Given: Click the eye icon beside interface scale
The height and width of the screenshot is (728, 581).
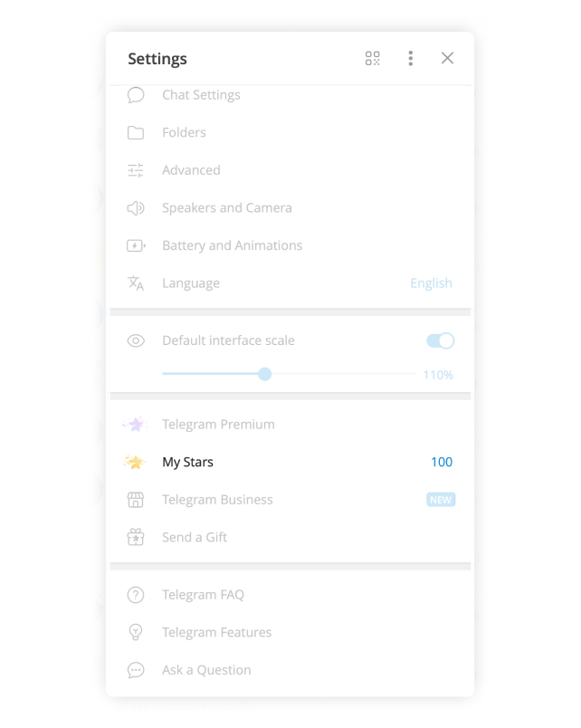Looking at the screenshot, I should click(x=136, y=340).
